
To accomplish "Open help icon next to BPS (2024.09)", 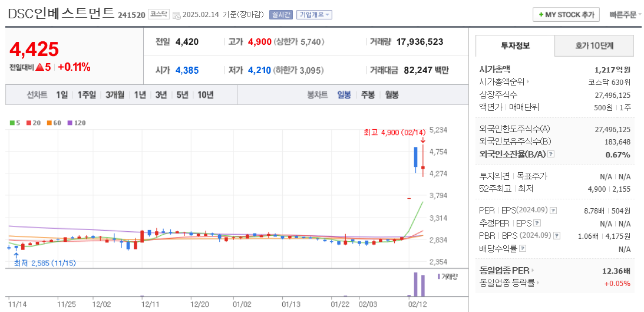I will coord(557,236).
